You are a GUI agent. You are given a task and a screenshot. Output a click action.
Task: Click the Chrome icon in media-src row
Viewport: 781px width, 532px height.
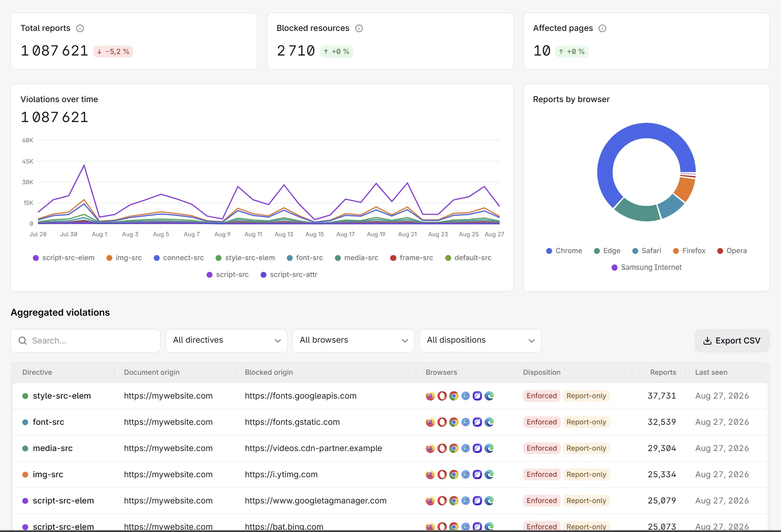coord(454,448)
